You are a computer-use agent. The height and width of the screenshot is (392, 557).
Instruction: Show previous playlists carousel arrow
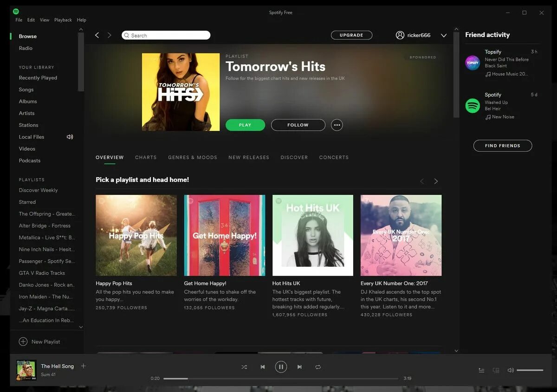422,181
